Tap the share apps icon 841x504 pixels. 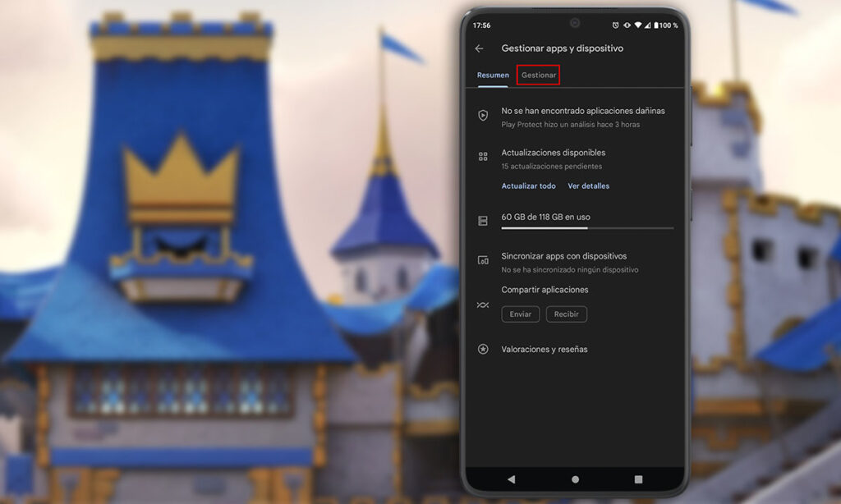483,305
